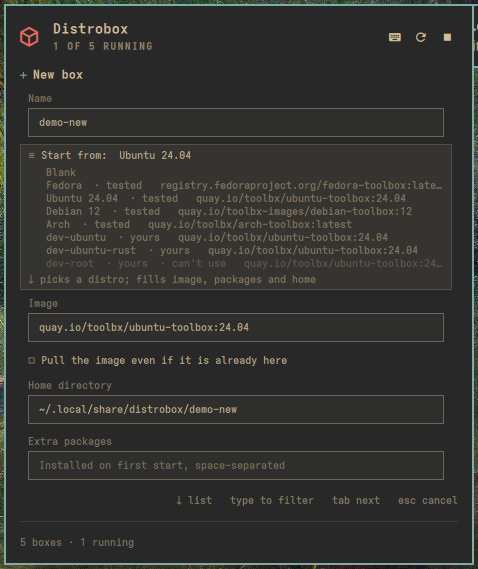
Task: Choose Ubuntu 24.04 tested from the list
Action: [x=226, y=198]
